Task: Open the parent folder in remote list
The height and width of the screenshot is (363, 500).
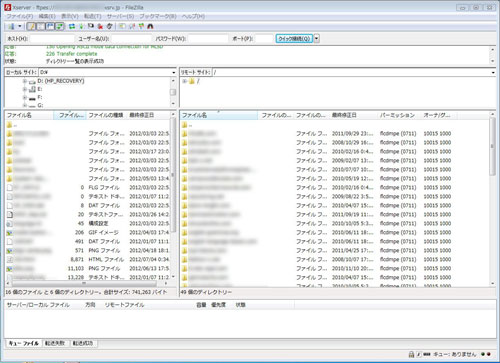Action: coord(335,125)
